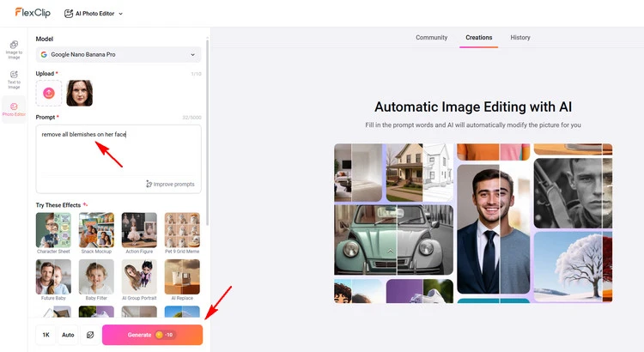Select the Character Sheet effect
This screenshot has width=644, height=352.
coord(53,230)
